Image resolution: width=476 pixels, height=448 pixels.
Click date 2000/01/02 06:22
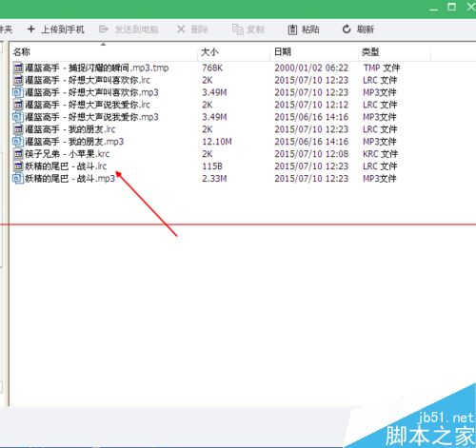[311, 68]
